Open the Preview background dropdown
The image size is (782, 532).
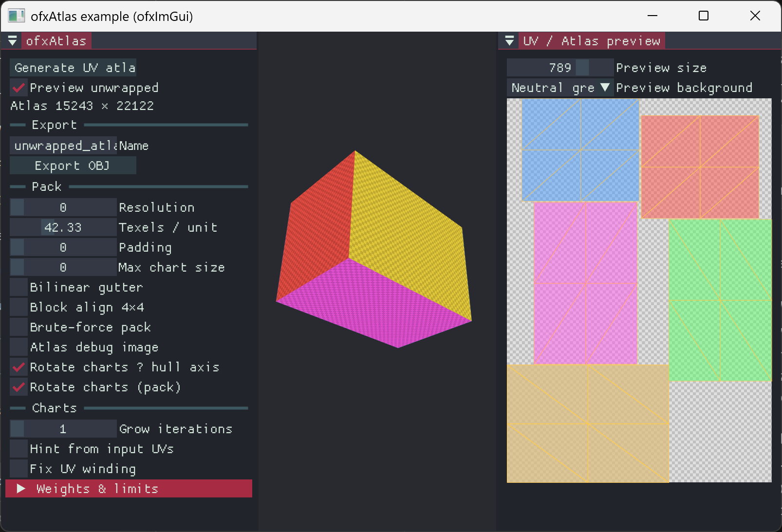click(560, 88)
